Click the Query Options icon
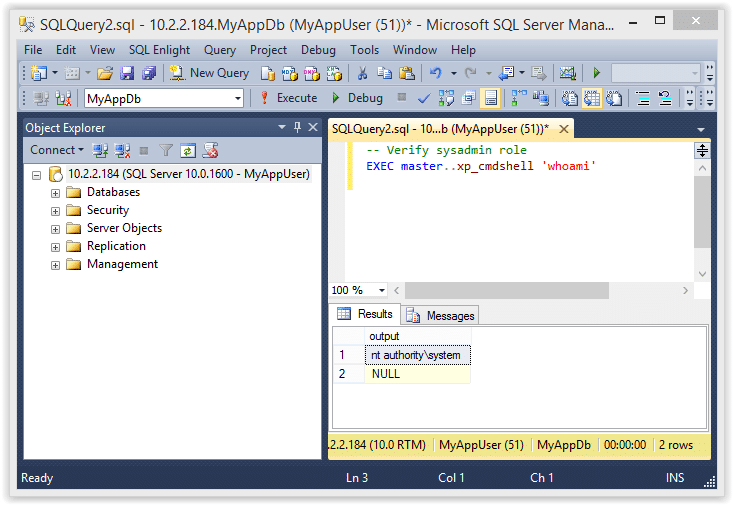The width and height of the screenshot is (733, 505). tap(468, 98)
